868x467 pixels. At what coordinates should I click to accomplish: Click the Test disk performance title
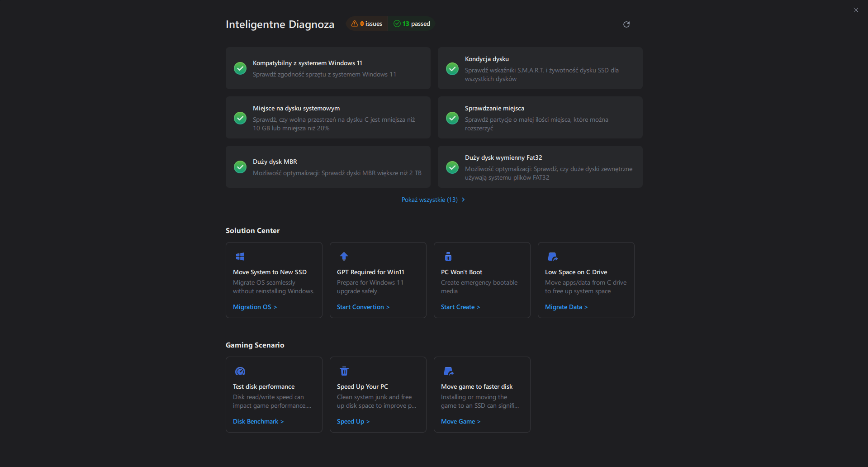264,386
